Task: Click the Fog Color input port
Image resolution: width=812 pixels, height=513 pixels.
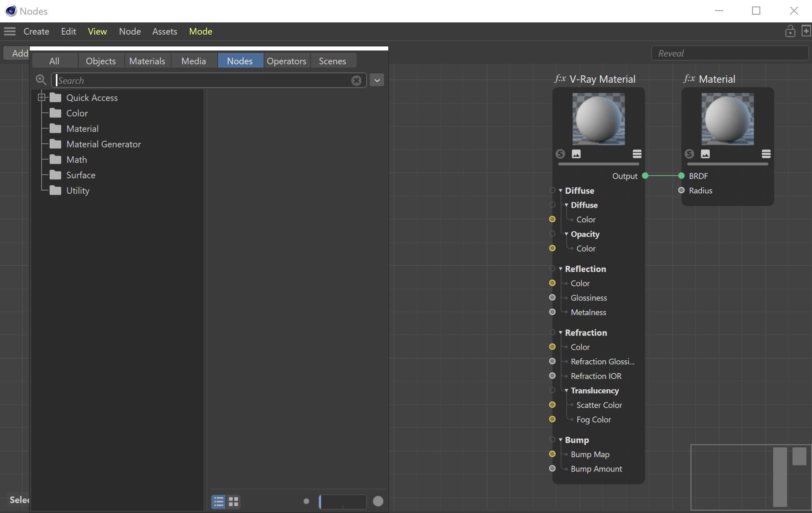Action: 552,419
